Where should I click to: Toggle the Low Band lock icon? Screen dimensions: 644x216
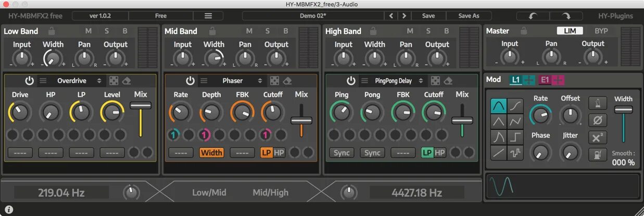(52, 31)
